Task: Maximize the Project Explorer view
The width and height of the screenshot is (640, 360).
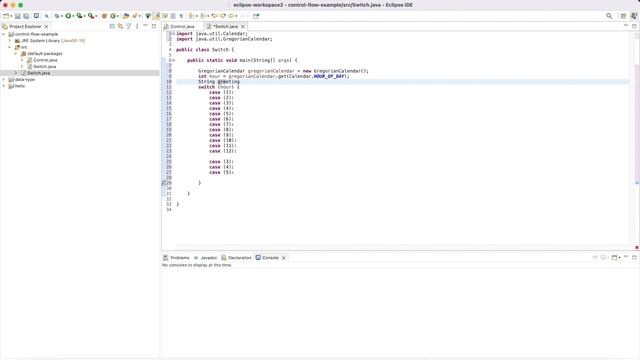Action: pos(154,26)
